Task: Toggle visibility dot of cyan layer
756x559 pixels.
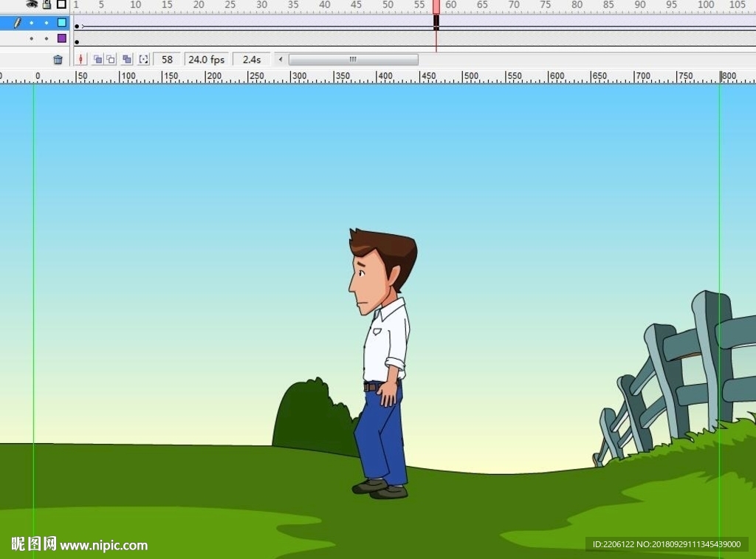Action: tap(32, 23)
